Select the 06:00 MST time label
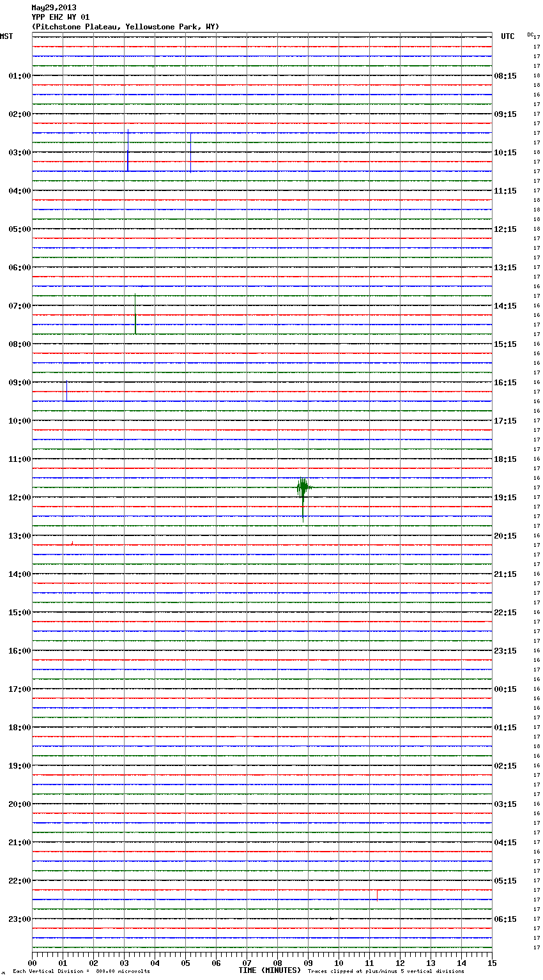Viewport: 543px width, 980px height. 20,268
